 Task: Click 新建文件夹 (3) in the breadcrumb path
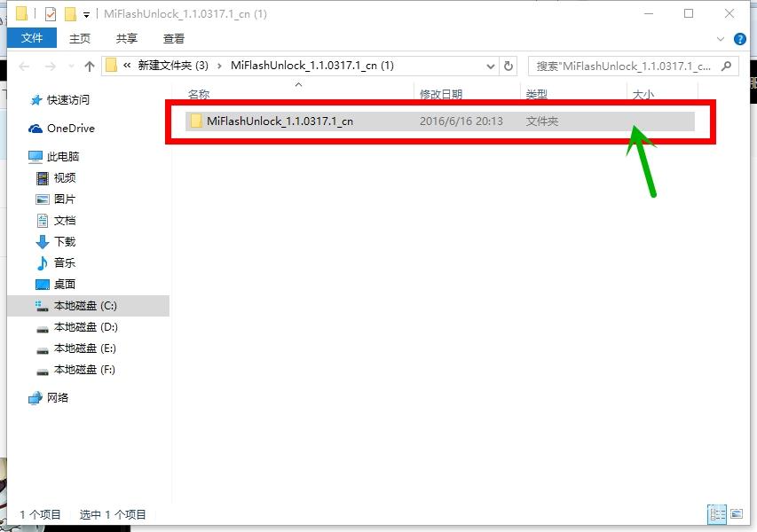[x=173, y=66]
